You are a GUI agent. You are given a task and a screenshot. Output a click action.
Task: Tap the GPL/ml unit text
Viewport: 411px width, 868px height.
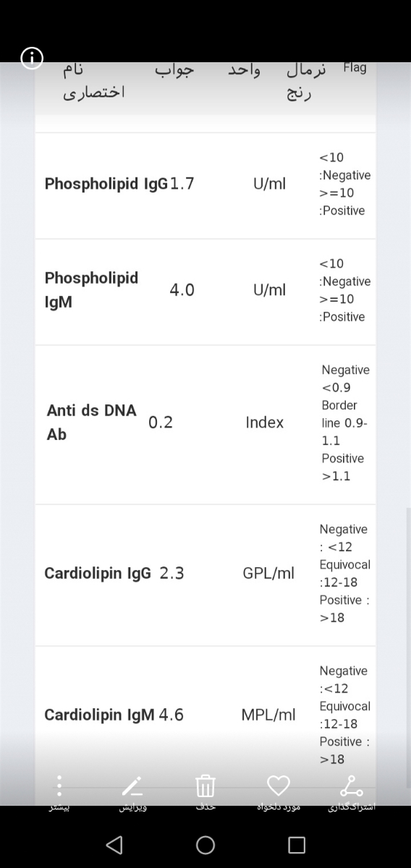[x=268, y=574]
